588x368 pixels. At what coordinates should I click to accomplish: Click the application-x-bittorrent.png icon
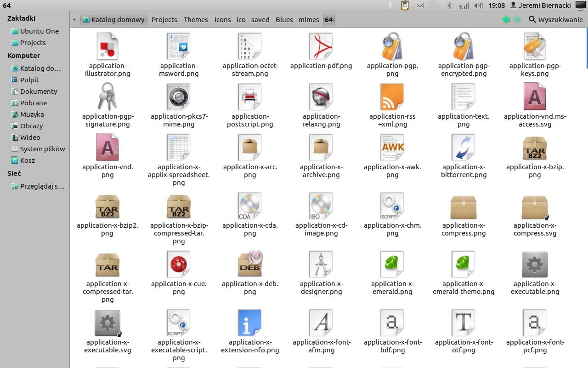(x=464, y=147)
